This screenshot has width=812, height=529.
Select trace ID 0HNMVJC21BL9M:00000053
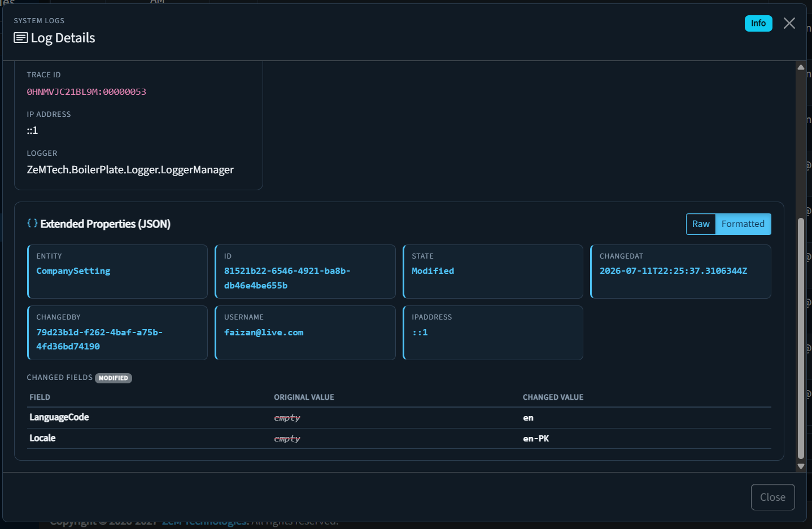click(x=86, y=91)
